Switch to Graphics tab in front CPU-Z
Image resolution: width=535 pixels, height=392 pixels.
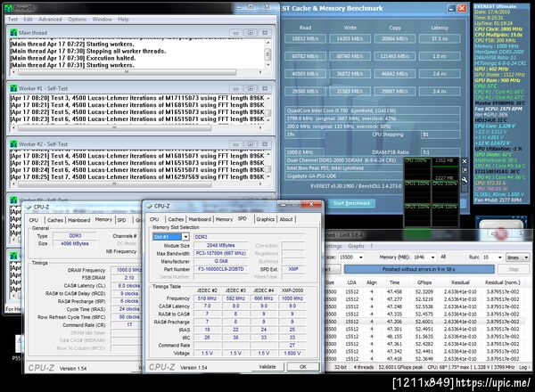coord(266,219)
